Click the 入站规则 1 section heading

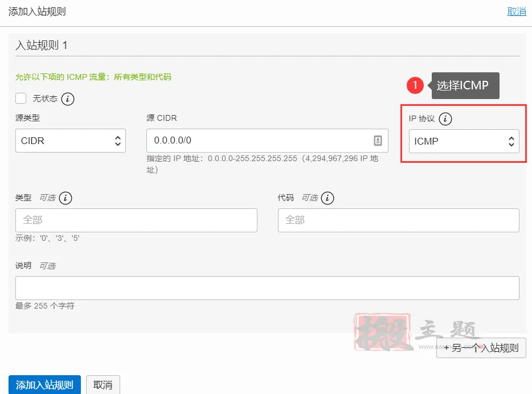pyautogui.click(x=42, y=45)
